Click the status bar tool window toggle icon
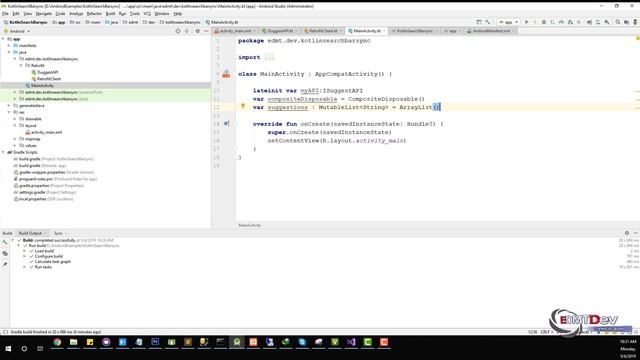The image size is (640, 360). [5, 332]
